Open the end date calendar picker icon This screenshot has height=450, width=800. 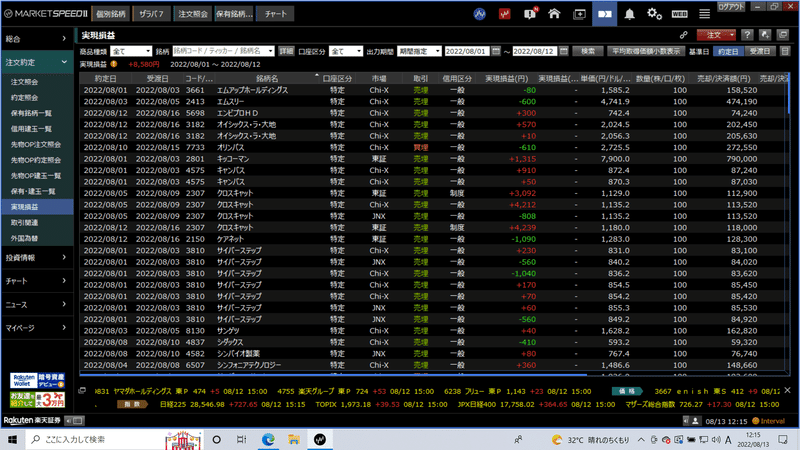click(563, 51)
